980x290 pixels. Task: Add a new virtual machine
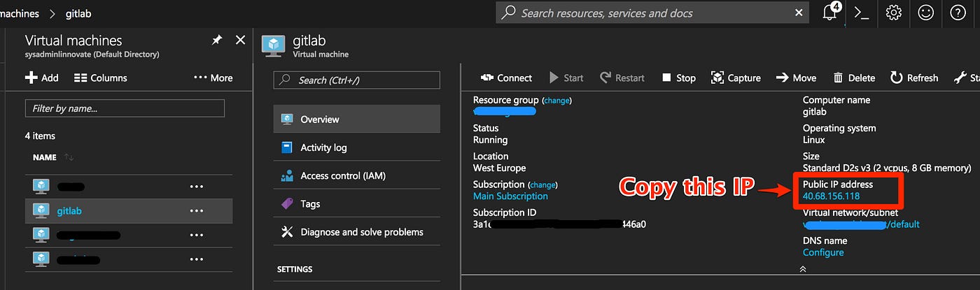pos(42,78)
